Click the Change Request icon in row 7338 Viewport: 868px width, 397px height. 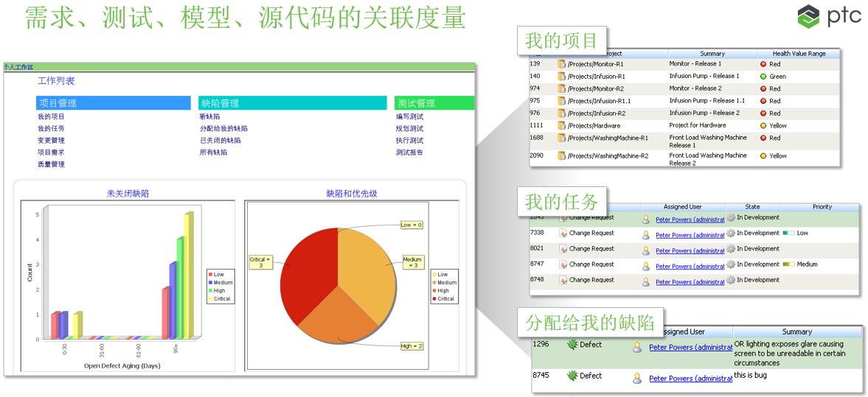point(563,233)
